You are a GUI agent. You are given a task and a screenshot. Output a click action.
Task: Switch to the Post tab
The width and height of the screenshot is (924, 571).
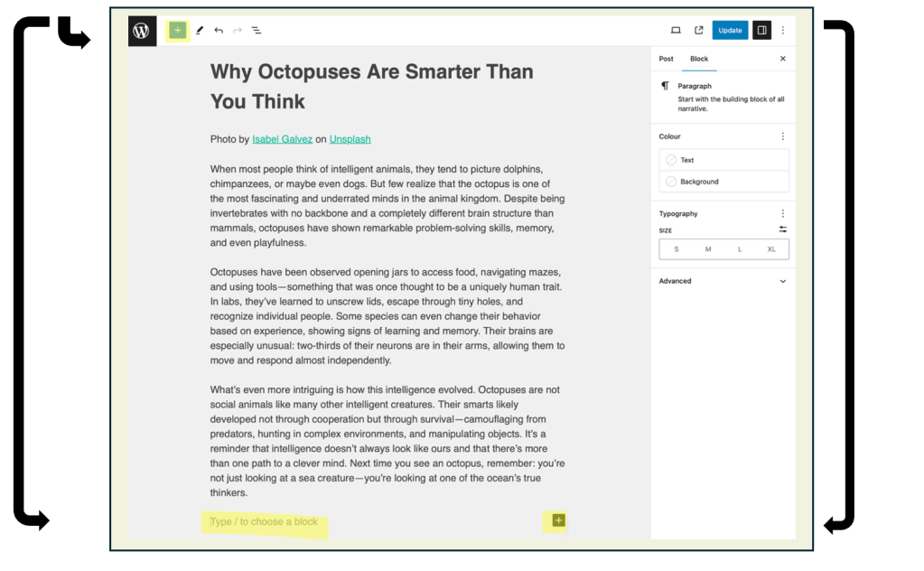[x=667, y=59]
